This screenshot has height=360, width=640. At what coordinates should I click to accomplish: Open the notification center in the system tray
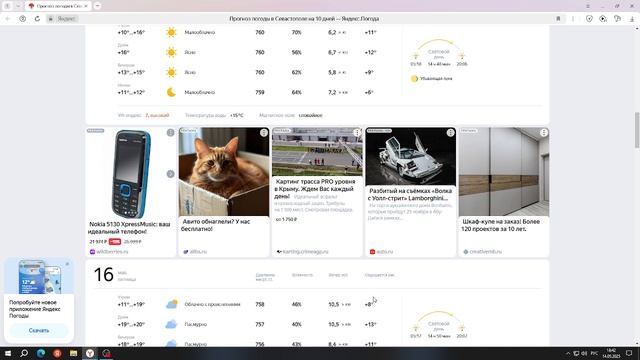pyautogui.click(x=629, y=353)
